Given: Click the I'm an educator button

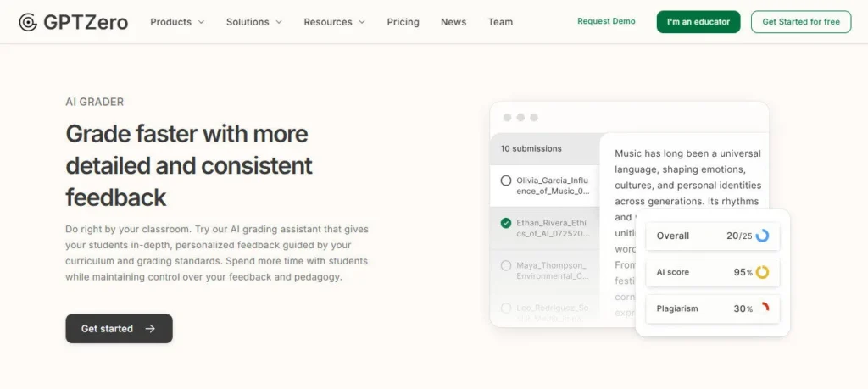Looking at the screenshot, I should 698,22.
